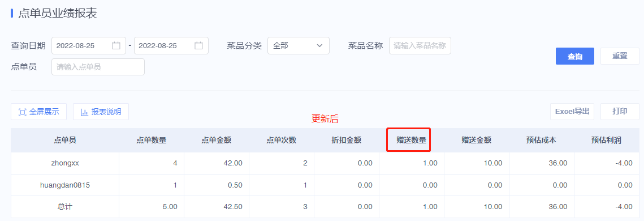Focus the 菜品名称 input field
This screenshot has width=644, height=221.
pos(420,46)
